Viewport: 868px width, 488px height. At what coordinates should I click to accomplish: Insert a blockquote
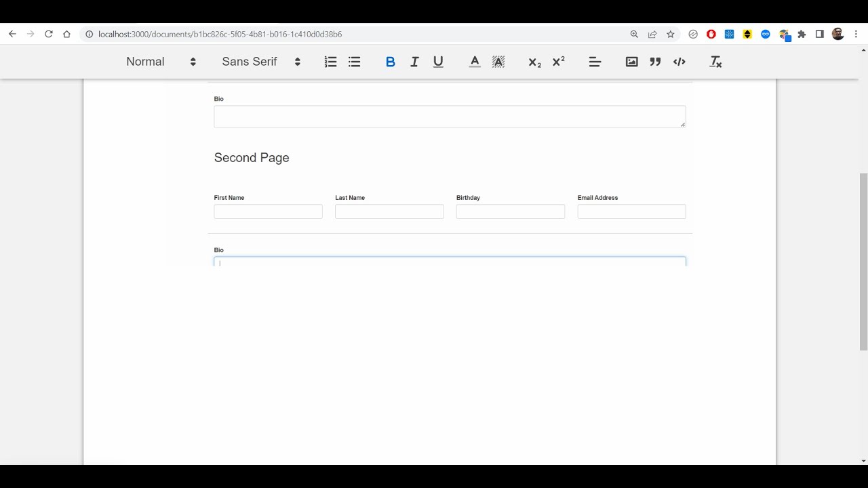coord(655,62)
